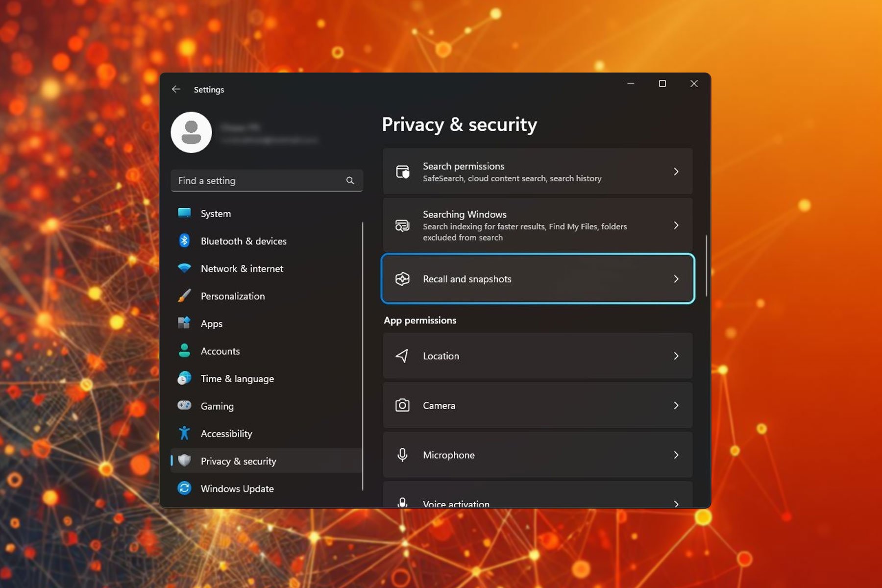The width and height of the screenshot is (882, 588).
Task: Open Location permission label
Action: pyautogui.click(x=441, y=356)
